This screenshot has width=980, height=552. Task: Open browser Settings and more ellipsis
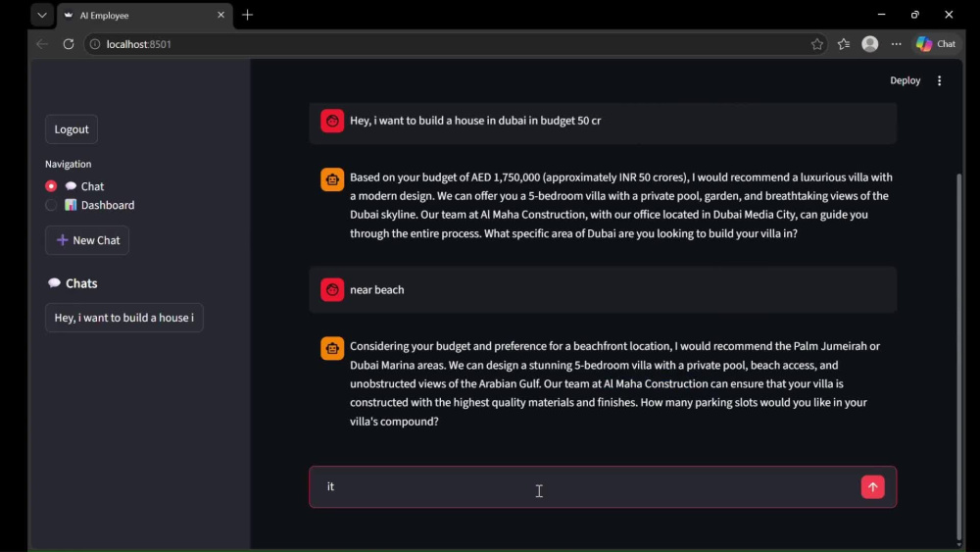pos(897,44)
